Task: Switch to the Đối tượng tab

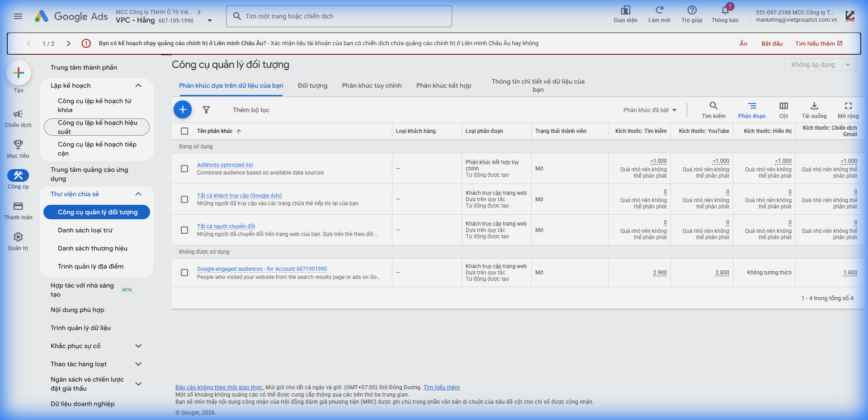Action: point(312,85)
